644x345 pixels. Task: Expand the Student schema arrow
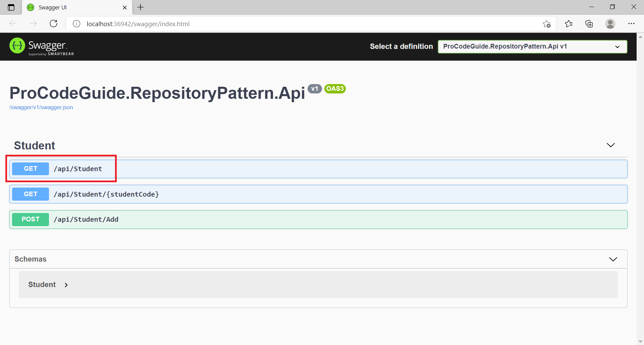[x=66, y=285]
